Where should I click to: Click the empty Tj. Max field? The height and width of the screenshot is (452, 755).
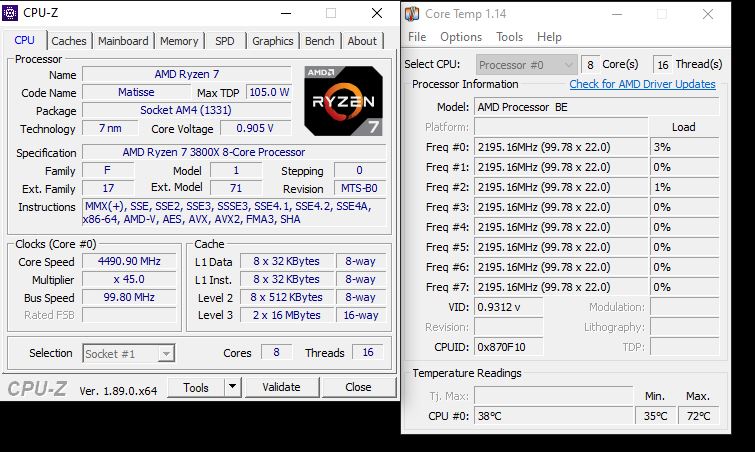click(553, 396)
